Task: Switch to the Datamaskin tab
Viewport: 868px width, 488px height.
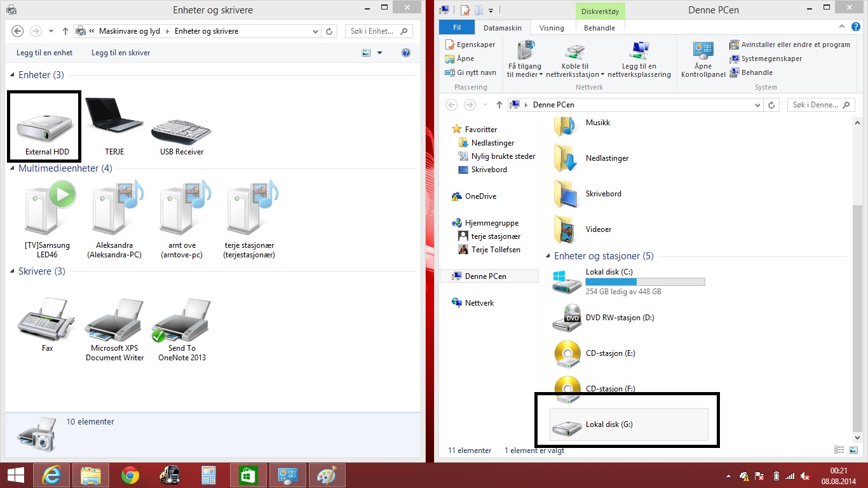Action: click(503, 28)
